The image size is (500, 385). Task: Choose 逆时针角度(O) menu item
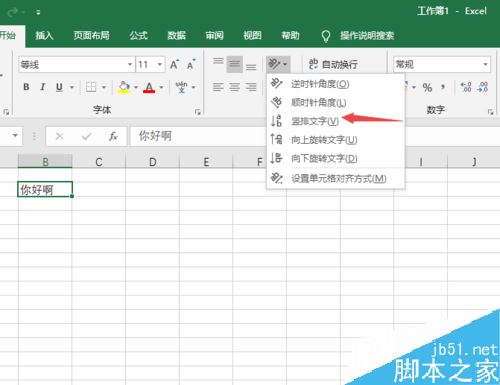point(336,84)
